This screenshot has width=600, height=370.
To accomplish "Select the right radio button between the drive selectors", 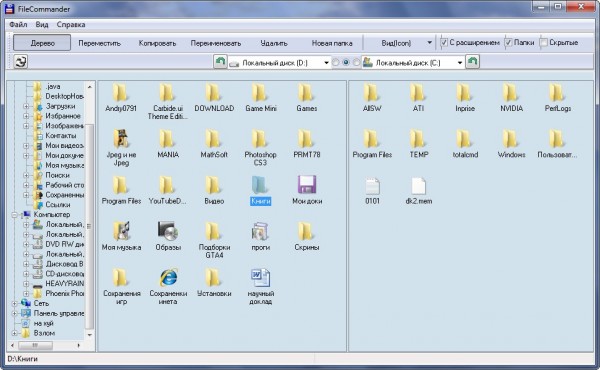I will pyautogui.click(x=356, y=62).
